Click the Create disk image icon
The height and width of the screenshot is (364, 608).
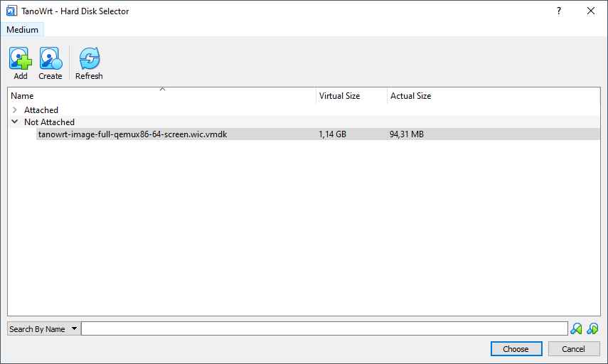50,58
